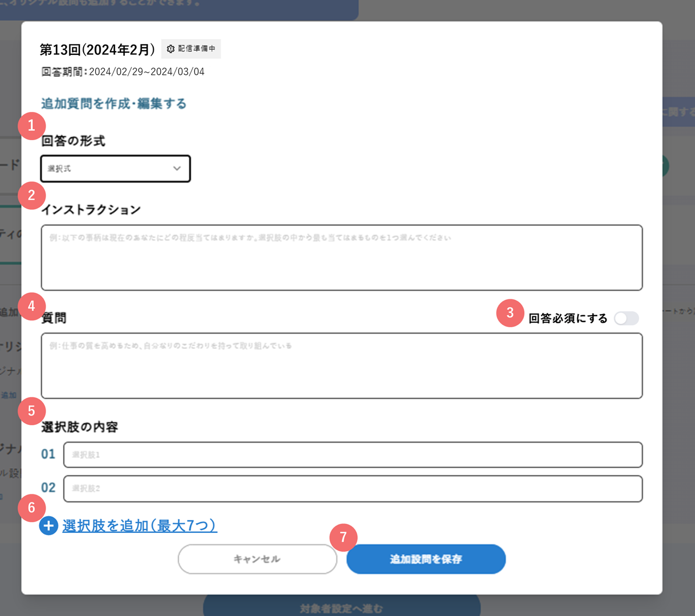This screenshot has height=616, width=695.
Task: Click the gear icon in 配信準備中 badge
Action: coord(170,49)
